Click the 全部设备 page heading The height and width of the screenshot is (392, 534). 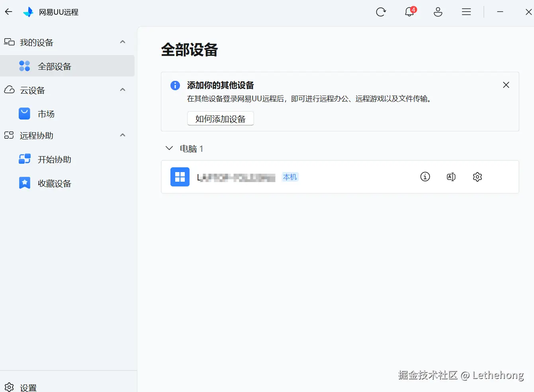190,50
